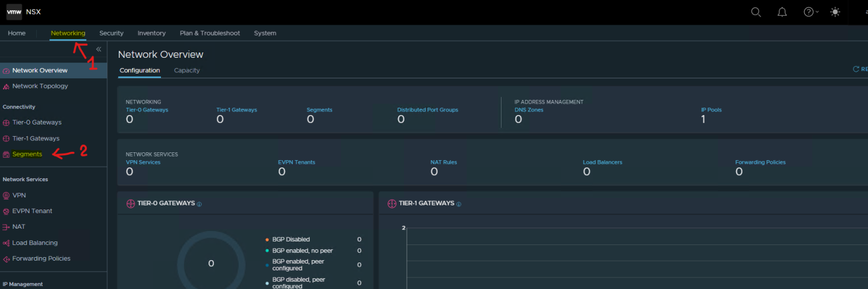868x289 pixels.
Task: Select EVPN Tenant in the sidebar
Action: [33, 211]
